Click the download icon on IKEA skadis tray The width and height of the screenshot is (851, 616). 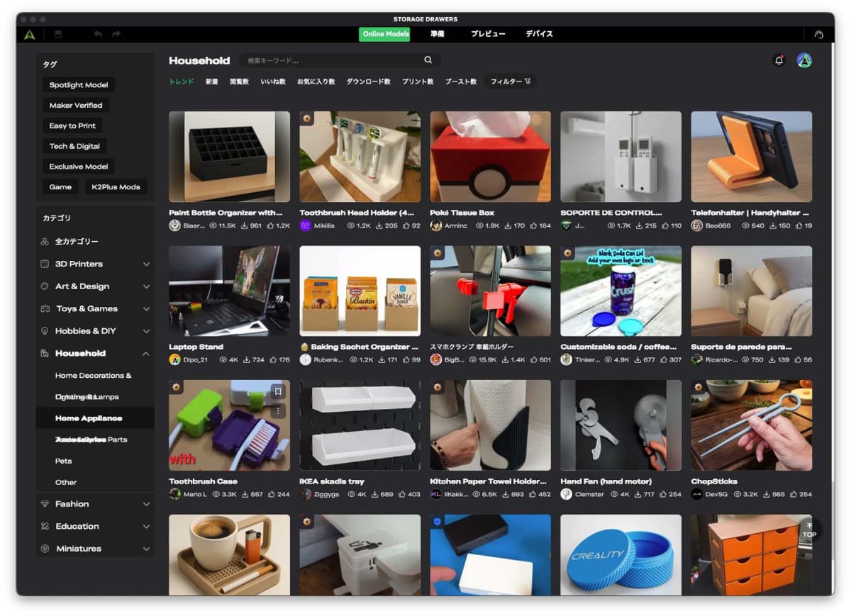[x=375, y=494]
